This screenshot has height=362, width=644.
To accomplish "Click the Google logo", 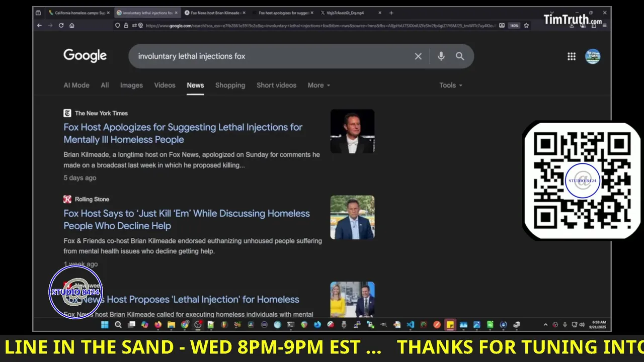I will click(85, 56).
